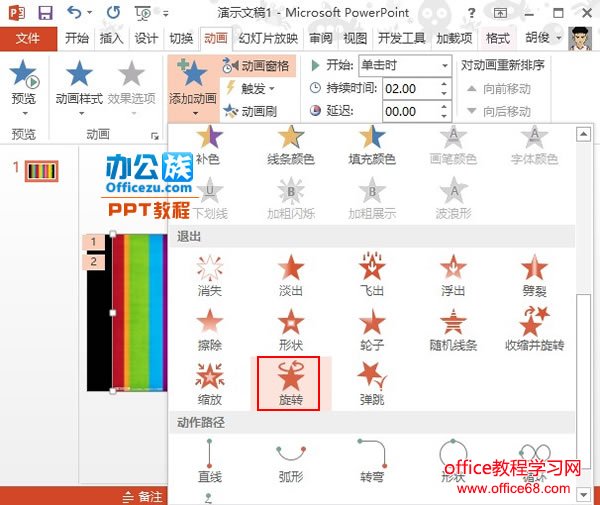Click the redo/repeat icon
This screenshot has width=600, height=505.
tap(113, 13)
